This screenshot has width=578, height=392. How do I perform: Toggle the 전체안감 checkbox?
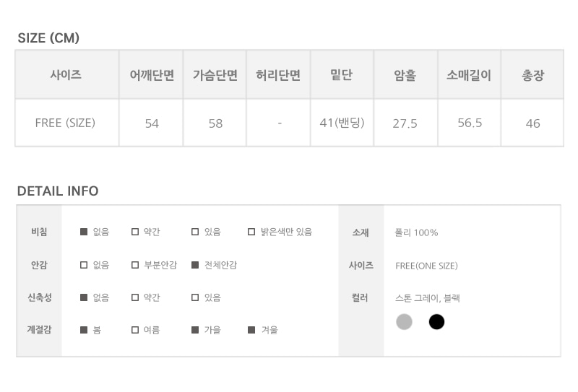pos(195,265)
